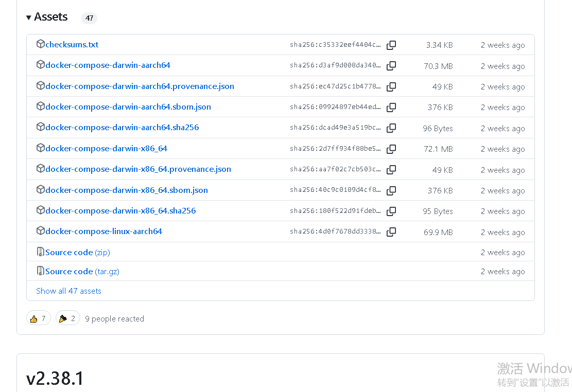The height and width of the screenshot is (392, 572).
Task: Click package icon beside checksums.txt
Action: pyautogui.click(x=41, y=44)
